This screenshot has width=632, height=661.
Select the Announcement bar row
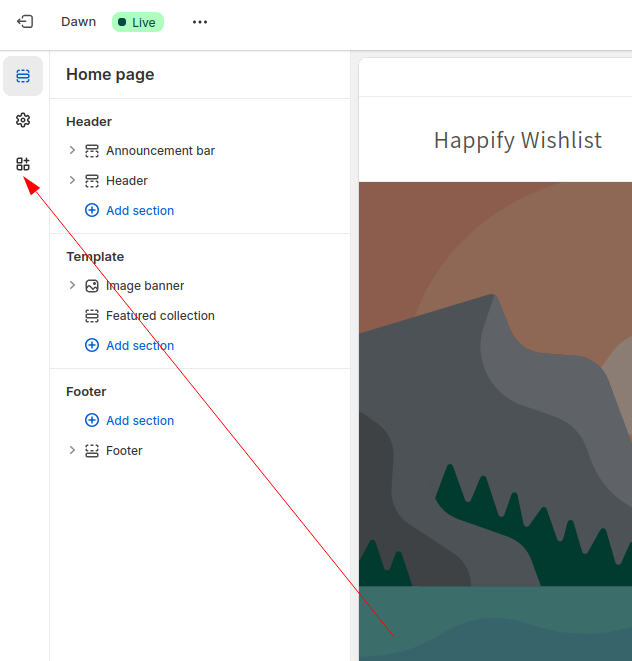[200, 150]
